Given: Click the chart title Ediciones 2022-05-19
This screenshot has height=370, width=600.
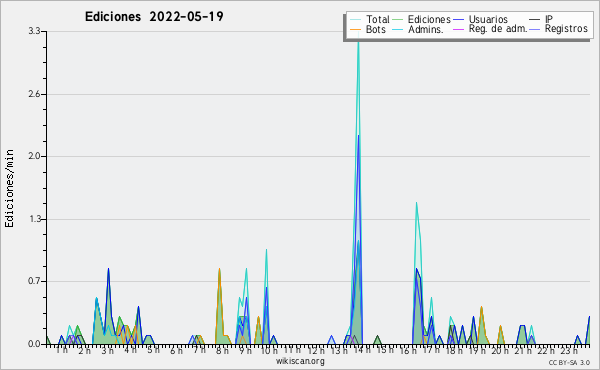Looking at the screenshot, I should coord(154,17).
